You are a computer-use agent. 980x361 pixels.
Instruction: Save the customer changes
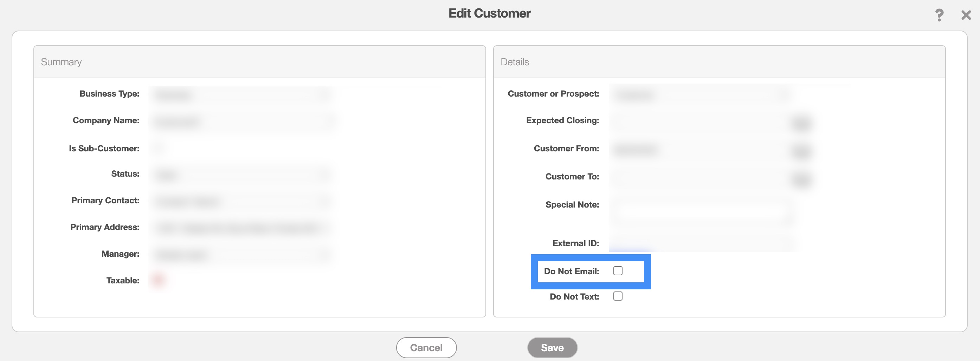point(552,348)
